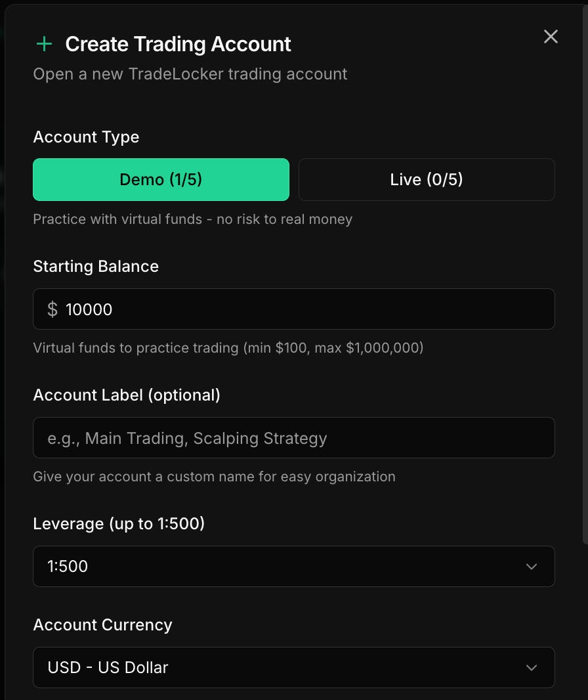The width and height of the screenshot is (588, 700).
Task: Open the Leverage 1:500 dropdown
Action: (x=294, y=566)
